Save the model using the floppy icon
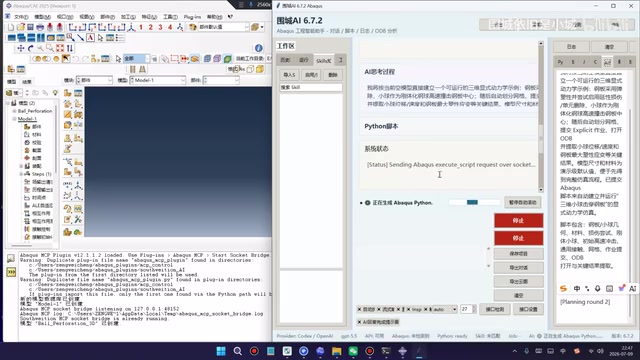 (x=30, y=27)
